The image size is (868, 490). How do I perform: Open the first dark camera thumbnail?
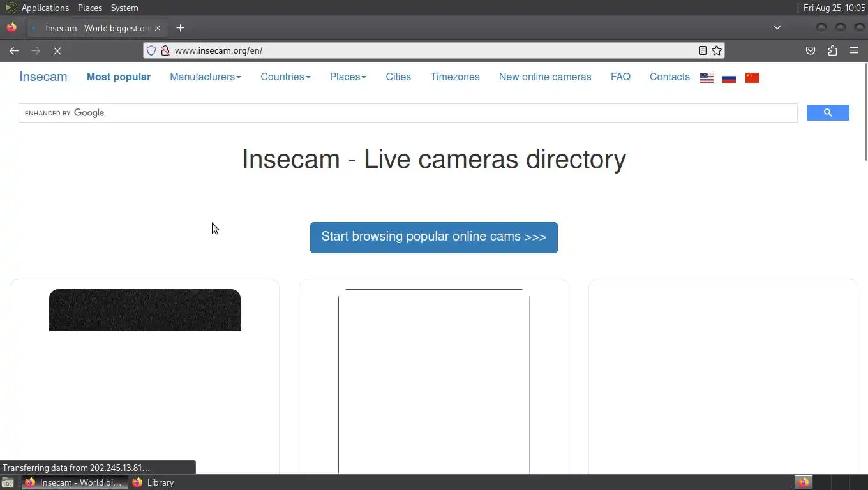click(x=145, y=310)
